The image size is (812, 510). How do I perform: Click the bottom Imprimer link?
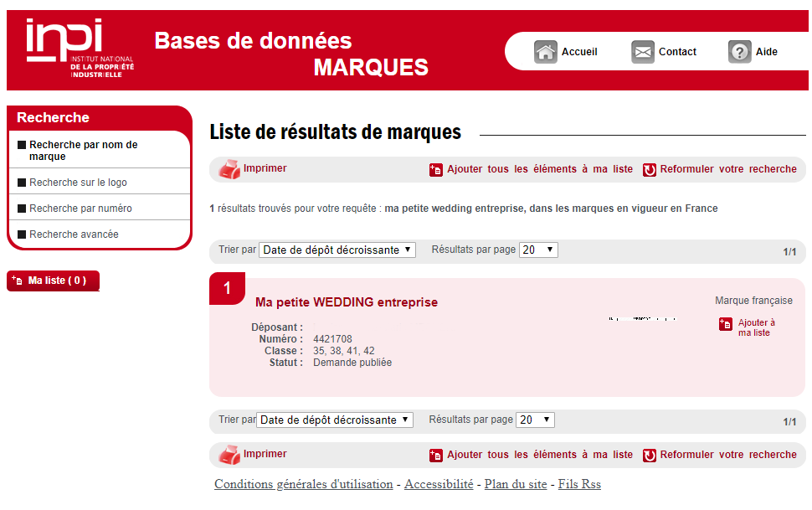point(265,454)
